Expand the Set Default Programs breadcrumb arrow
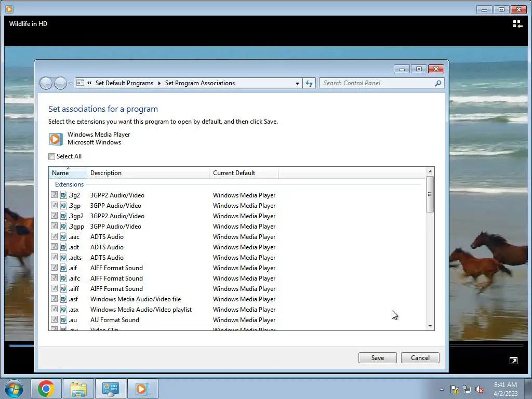 click(159, 84)
